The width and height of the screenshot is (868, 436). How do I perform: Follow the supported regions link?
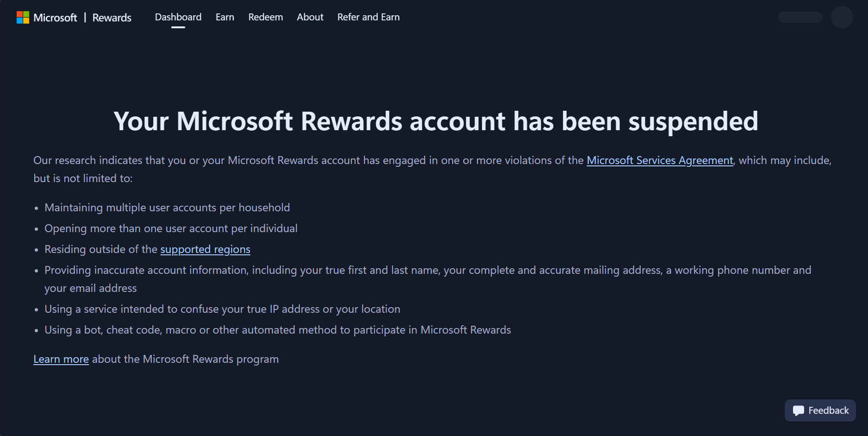[x=205, y=249]
